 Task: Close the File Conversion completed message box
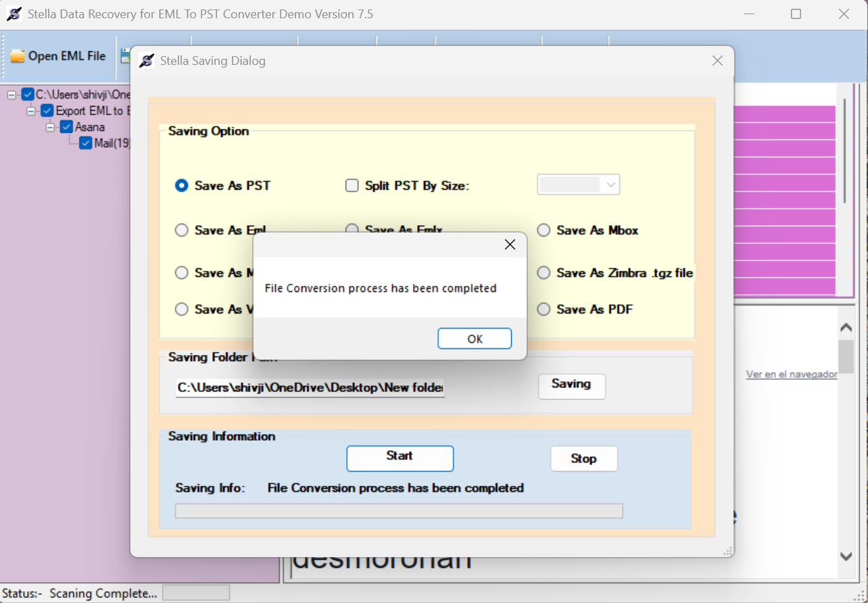click(x=510, y=245)
